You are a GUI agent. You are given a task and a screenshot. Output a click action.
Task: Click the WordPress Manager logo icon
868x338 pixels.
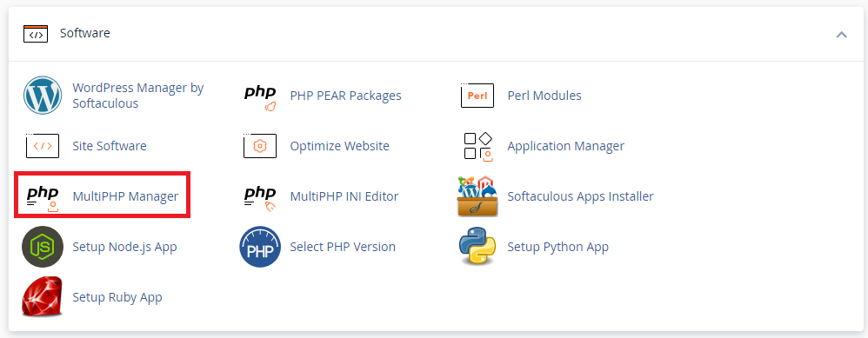pyautogui.click(x=43, y=96)
